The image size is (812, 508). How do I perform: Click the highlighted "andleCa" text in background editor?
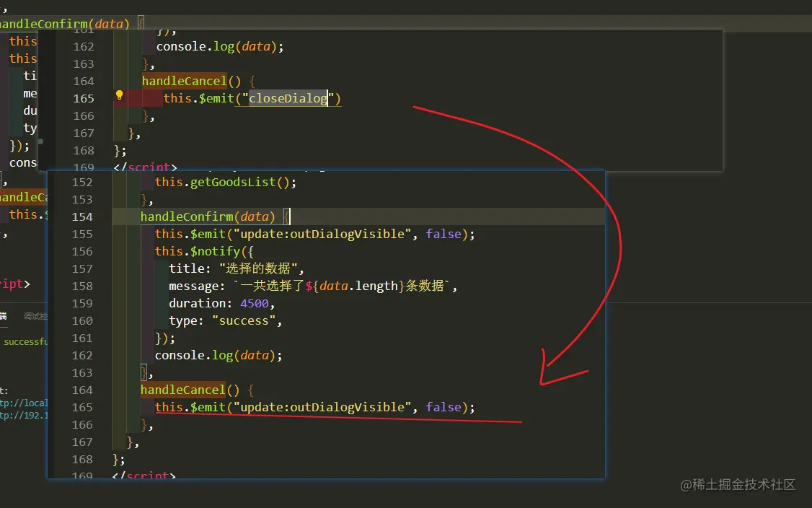click(23, 198)
